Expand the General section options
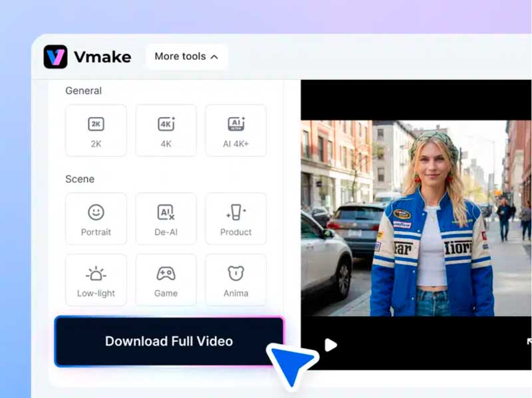 pyautogui.click(x=83, y=91)
